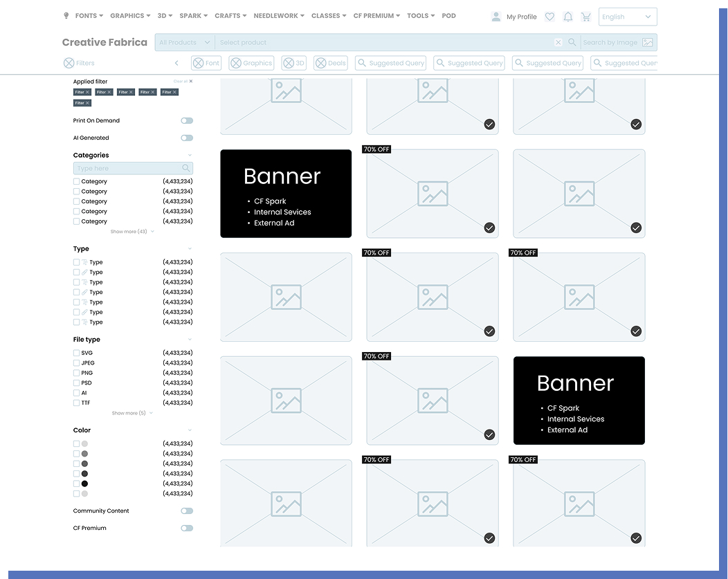This screenshot has height=579, width=728.
Task: Click the Search by Image icon
Action: click(x=646, y=42)
